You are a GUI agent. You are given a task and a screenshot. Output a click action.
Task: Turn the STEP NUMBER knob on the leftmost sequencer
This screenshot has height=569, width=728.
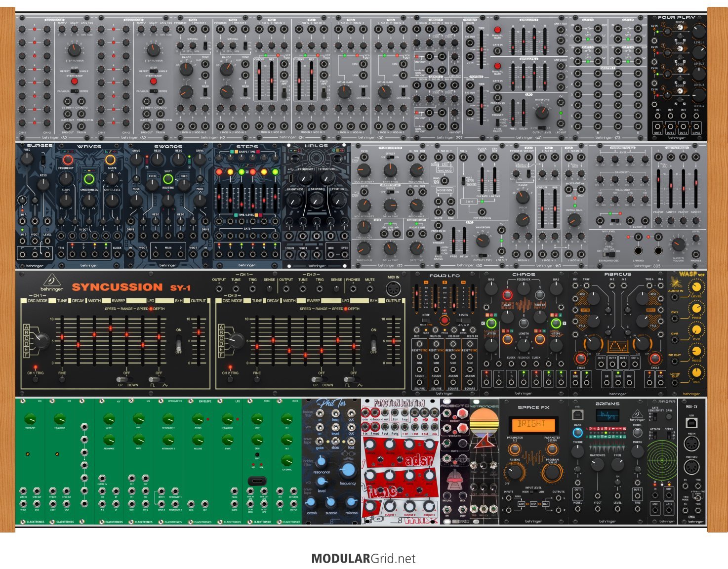(x=74, y=49)
